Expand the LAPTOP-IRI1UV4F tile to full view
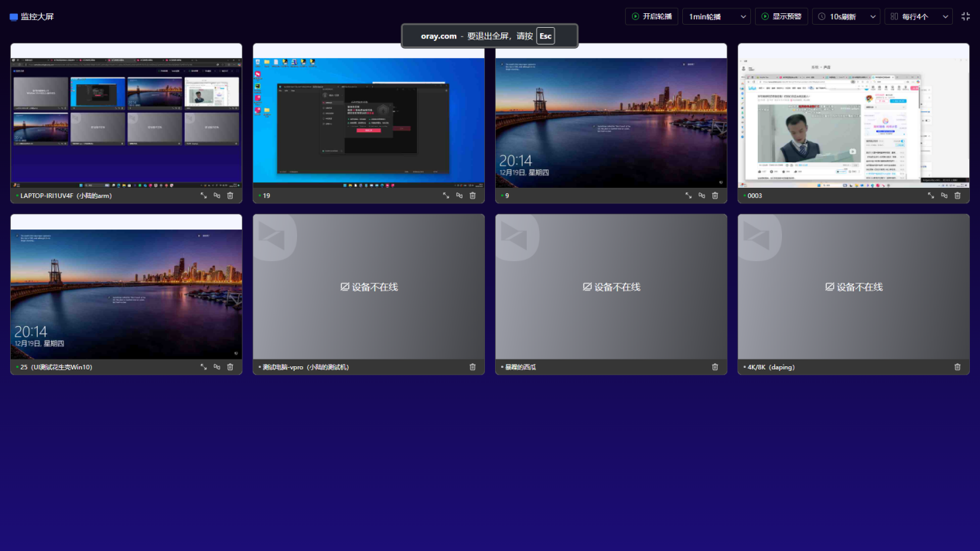 pyautogui.click(x=203, y=196)
